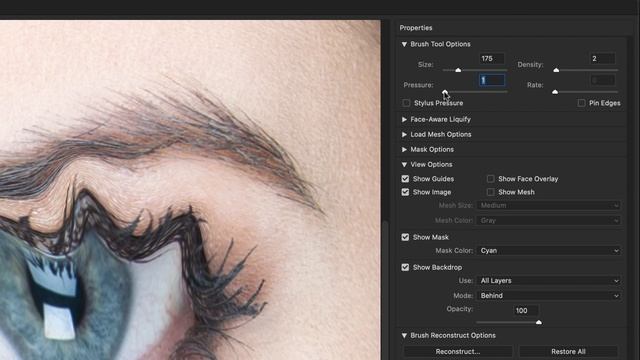Collapse the Brush Tool Options section
Viewport: 640px width, 360px height.
pyautogui.click(x=404, y=44)
